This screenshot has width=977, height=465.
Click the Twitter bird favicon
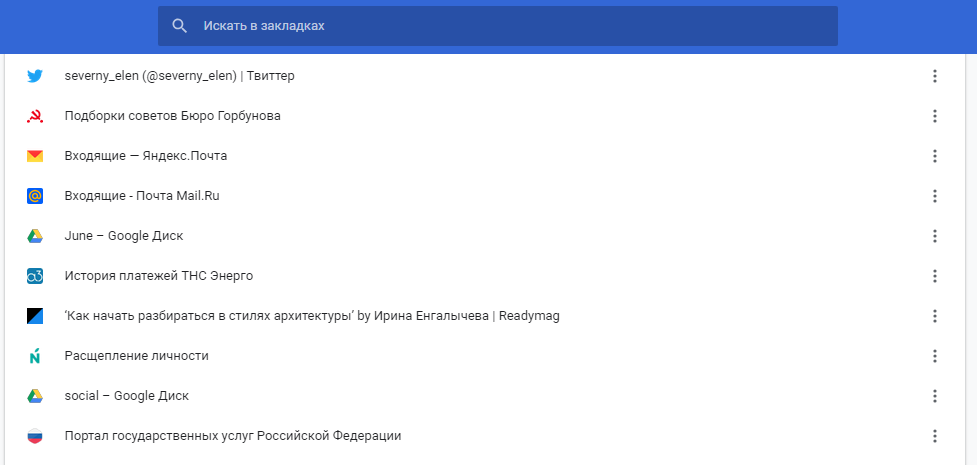(35, 76)
